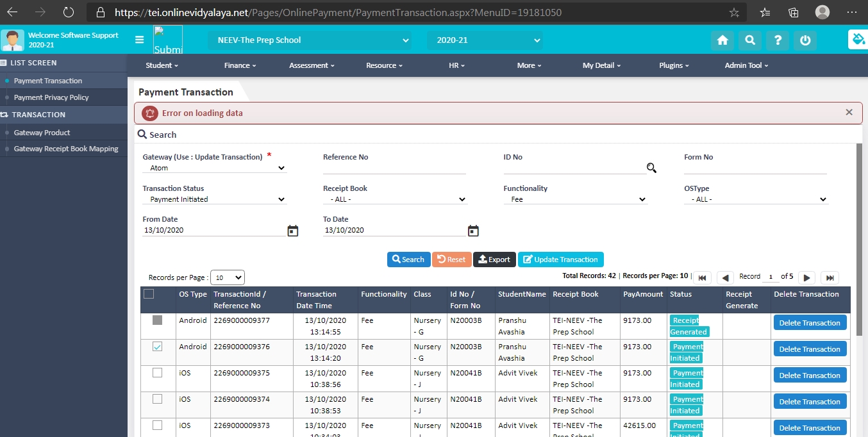868x437 pixels.
Task: Go to next page of records
Action: pyautogui.click(x=807, y=277)
